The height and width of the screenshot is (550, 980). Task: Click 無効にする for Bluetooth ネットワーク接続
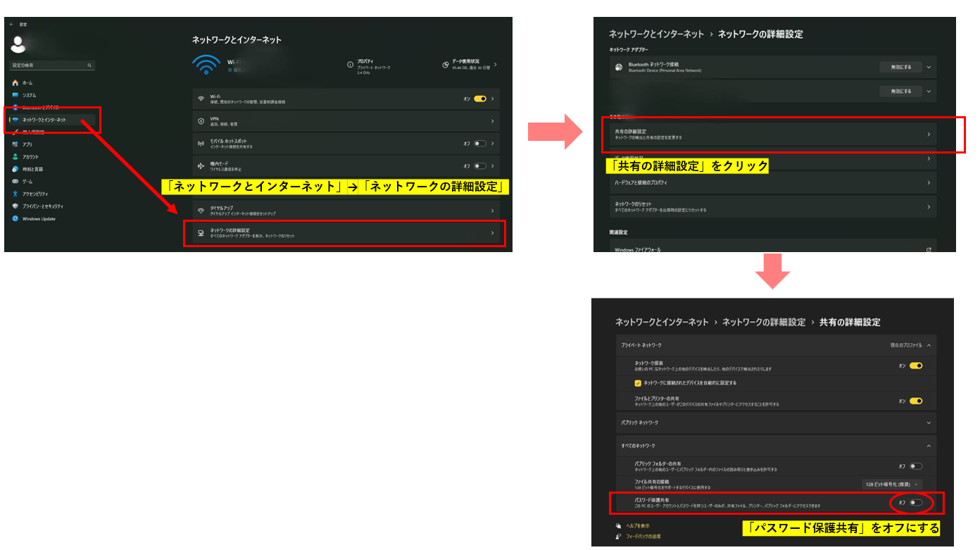point(900,67)
